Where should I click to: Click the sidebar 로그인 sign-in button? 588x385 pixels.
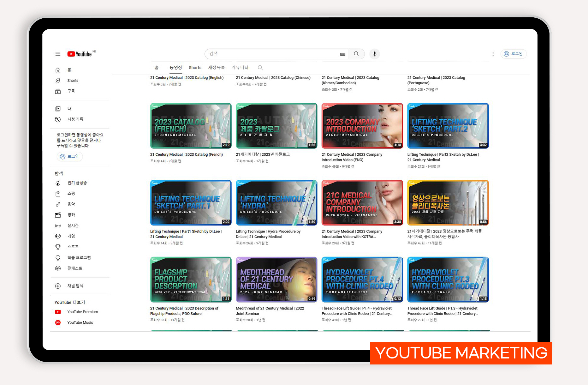coord(70,156)
